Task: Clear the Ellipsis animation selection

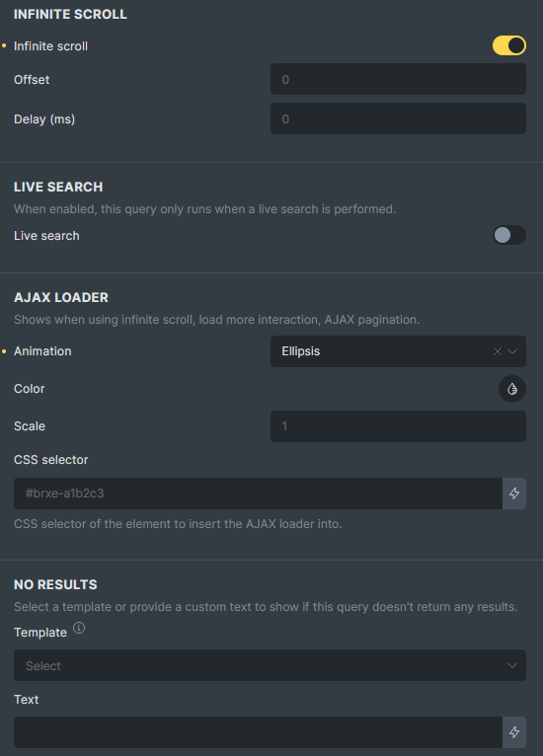Action: coord(498,351)
